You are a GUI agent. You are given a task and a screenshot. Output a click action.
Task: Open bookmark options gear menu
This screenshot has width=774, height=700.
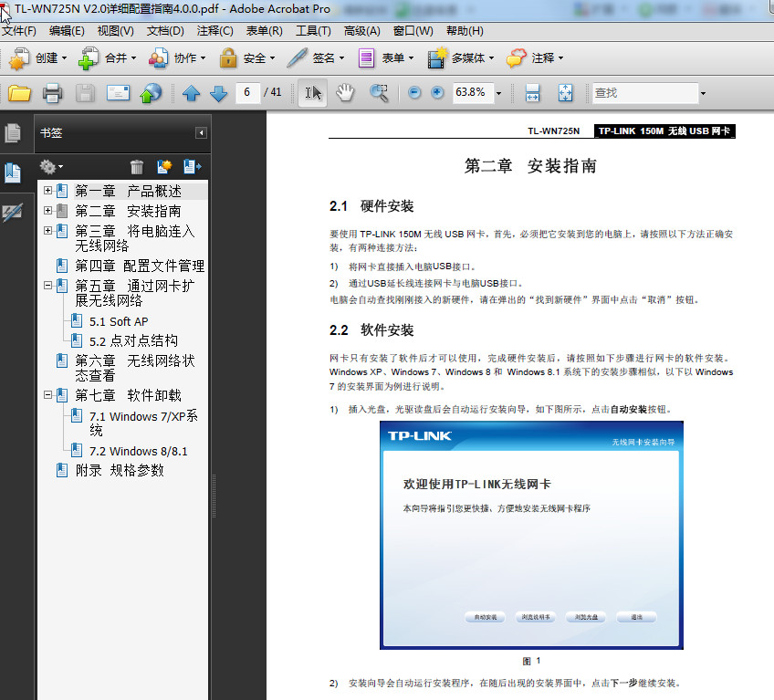click(x=51, y=167)
